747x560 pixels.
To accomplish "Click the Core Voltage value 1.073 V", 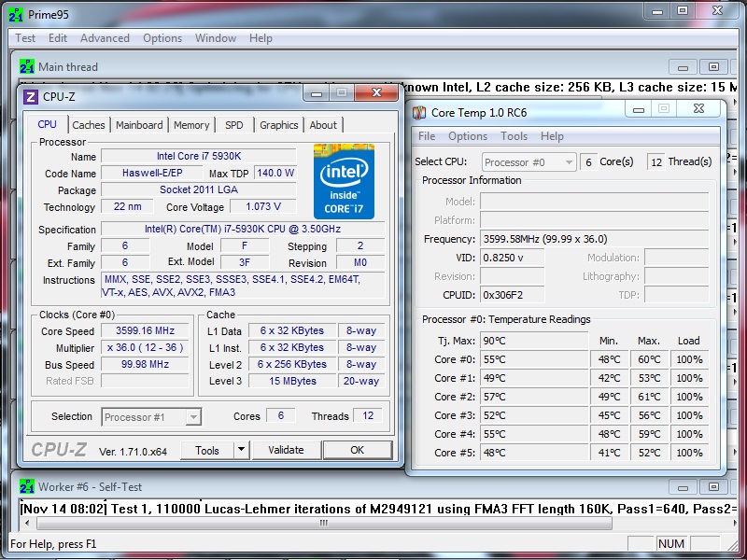I will pos(263,206).
